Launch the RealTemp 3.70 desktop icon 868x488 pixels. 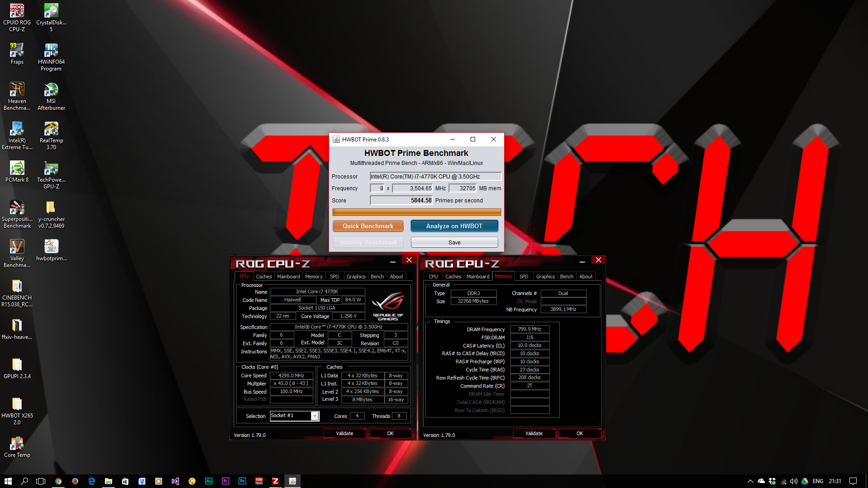click(x=51, y=136)
